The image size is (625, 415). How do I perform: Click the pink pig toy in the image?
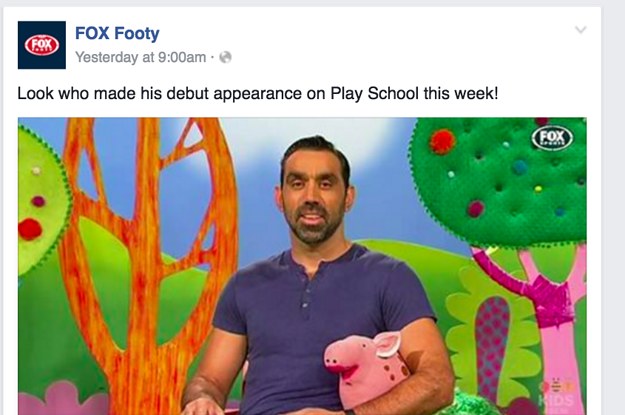(366, 366)
